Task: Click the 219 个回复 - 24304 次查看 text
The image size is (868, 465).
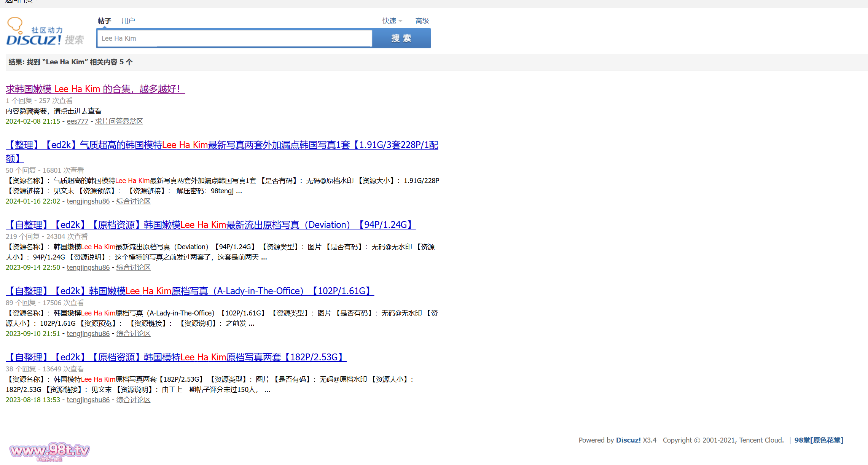Action: [x=47, y=236]
